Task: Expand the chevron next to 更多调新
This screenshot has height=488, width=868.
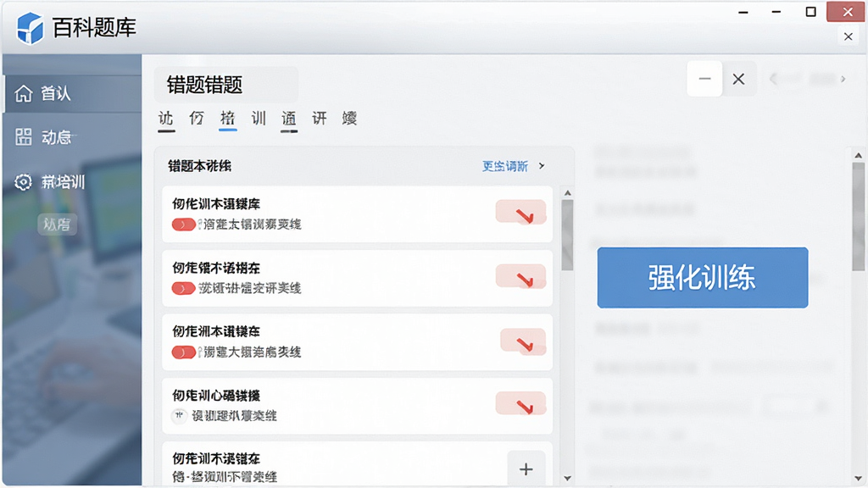Action: coord(542,166)
